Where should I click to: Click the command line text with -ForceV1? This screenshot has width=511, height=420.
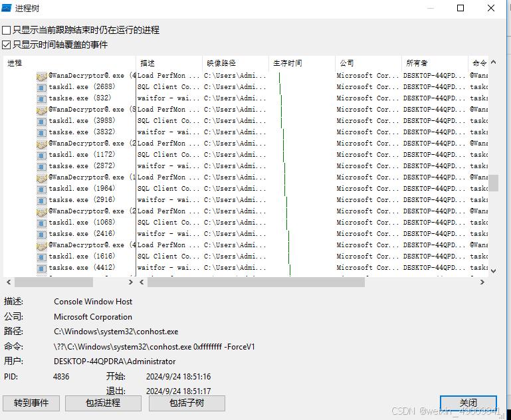pos(154,347)
